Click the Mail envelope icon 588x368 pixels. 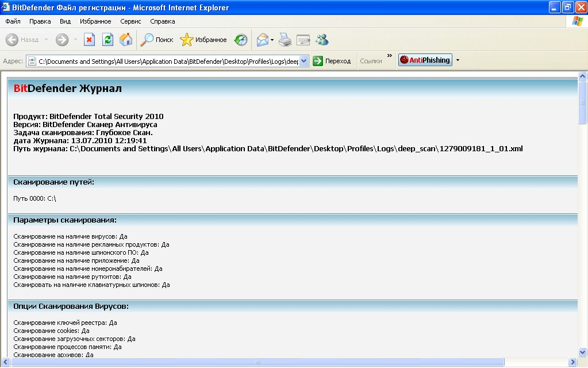[263, 40]
